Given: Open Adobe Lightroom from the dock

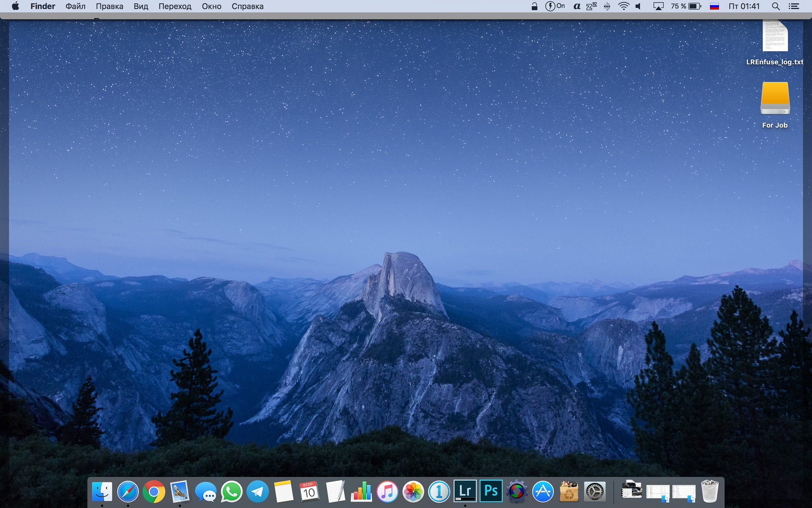Looking at the screenshot, I should point(465,491).
